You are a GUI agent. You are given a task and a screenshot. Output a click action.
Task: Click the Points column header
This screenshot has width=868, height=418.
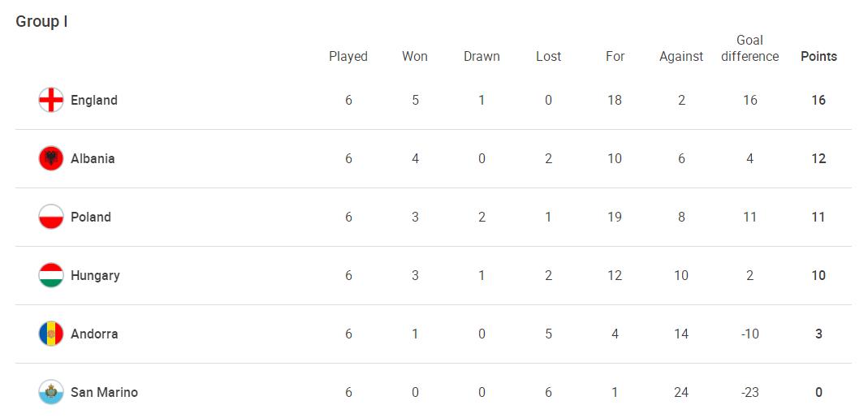(x=818, y=57)
